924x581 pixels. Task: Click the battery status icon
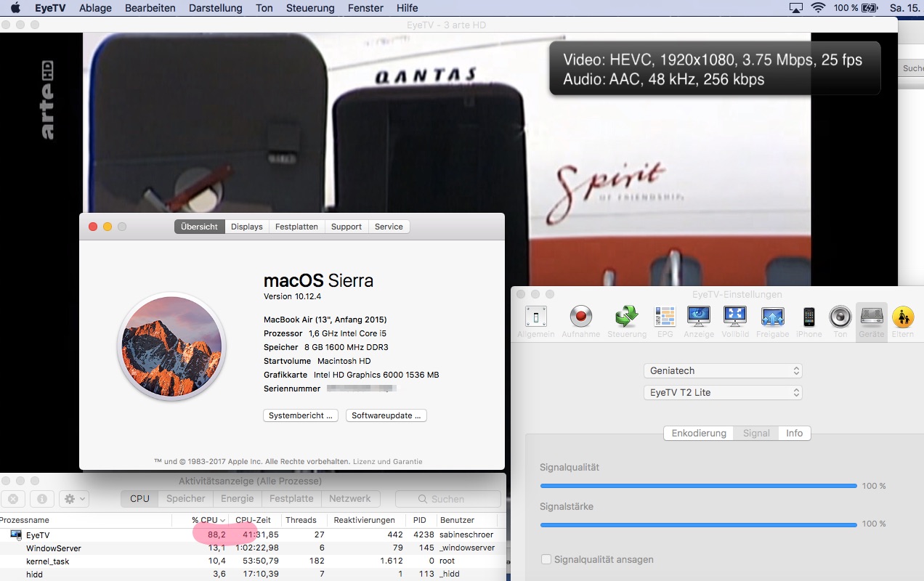pyautogui.click(x=870, y=8)
